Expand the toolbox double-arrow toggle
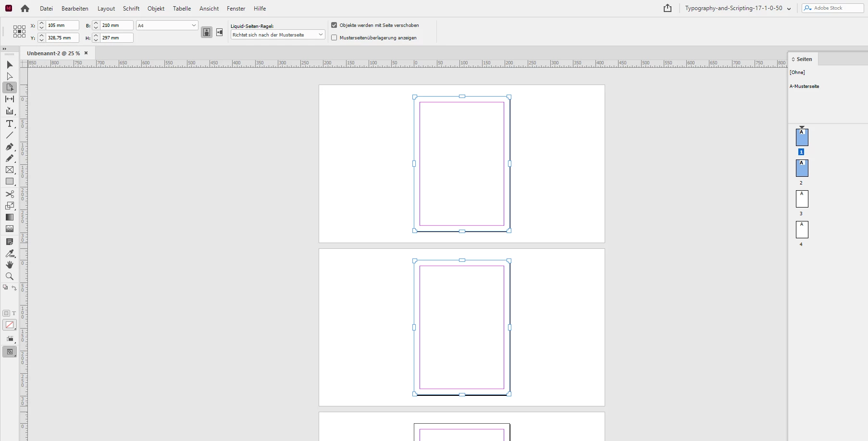The height and width of the screenshot is (441, 868). 4,49
